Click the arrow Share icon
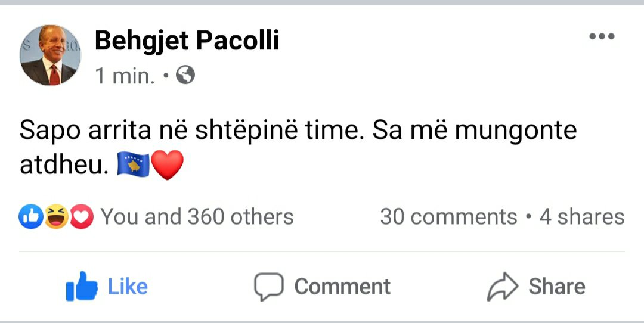This screenshot has height=323, width=644. point(503,287)
